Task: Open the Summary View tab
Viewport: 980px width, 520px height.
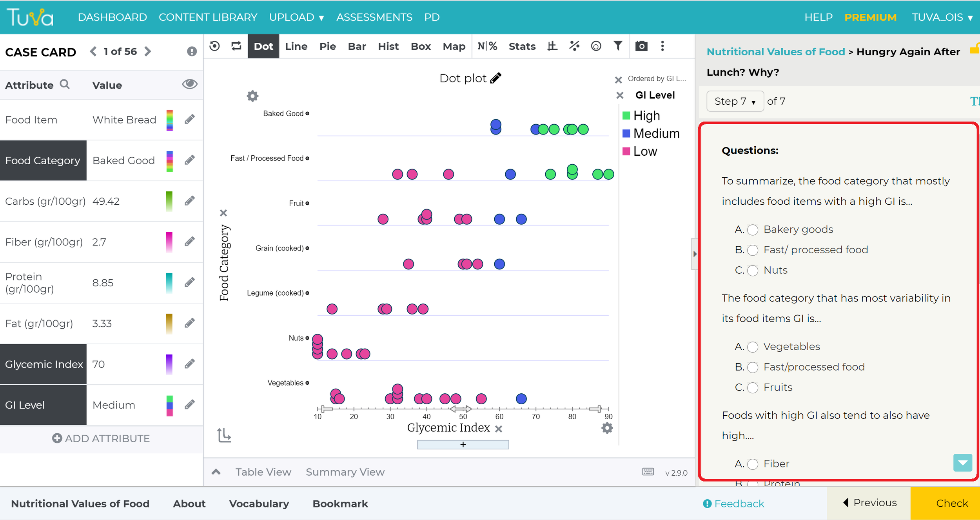Action: [x=345, y=472]
